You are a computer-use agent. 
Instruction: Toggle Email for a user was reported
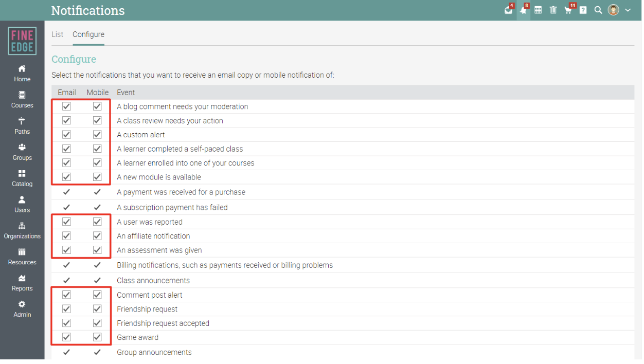[x=66, y=222]
